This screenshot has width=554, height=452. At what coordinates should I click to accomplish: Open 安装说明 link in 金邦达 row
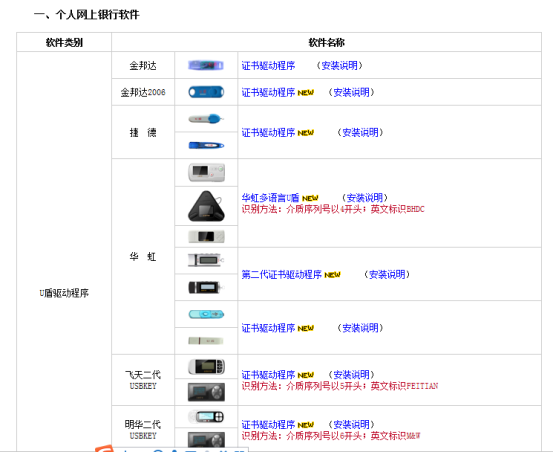340,66
